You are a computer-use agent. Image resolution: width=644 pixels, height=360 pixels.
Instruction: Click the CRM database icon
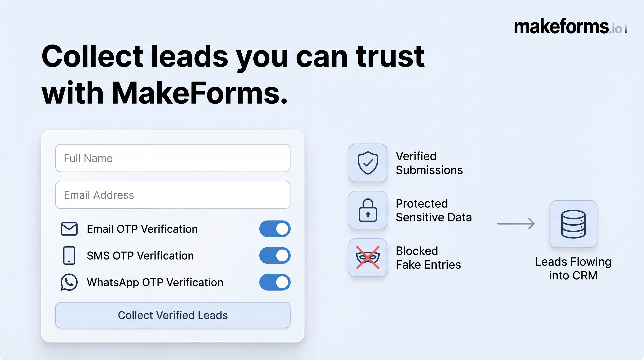coord(573,224)
